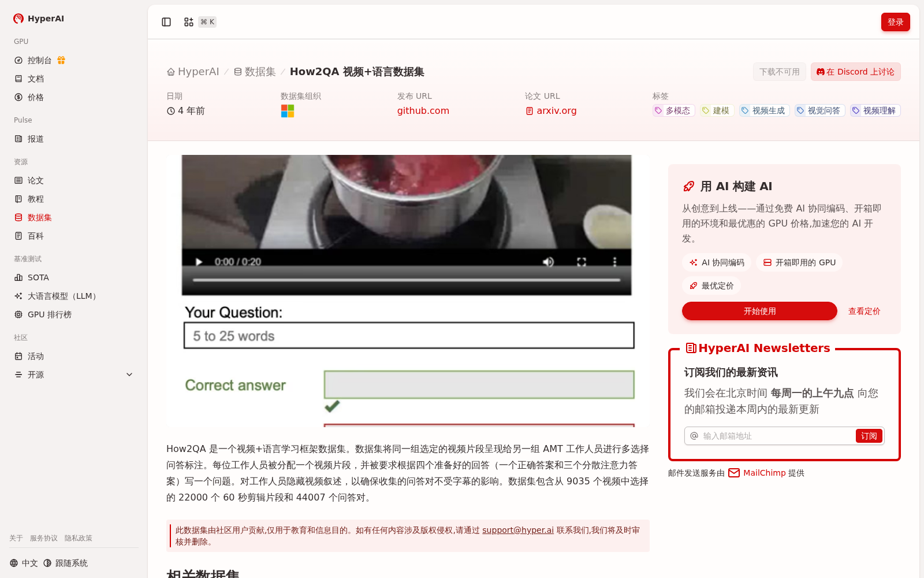924x578 pixels.
Task: Click the video fullscreen icon
Action: (x=582, y=262)
